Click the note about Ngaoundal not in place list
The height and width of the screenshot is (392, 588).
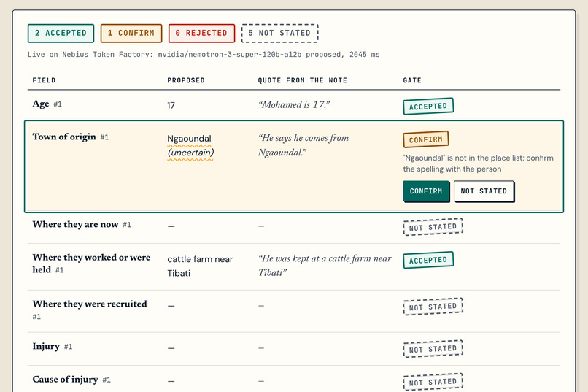point(478,164)
